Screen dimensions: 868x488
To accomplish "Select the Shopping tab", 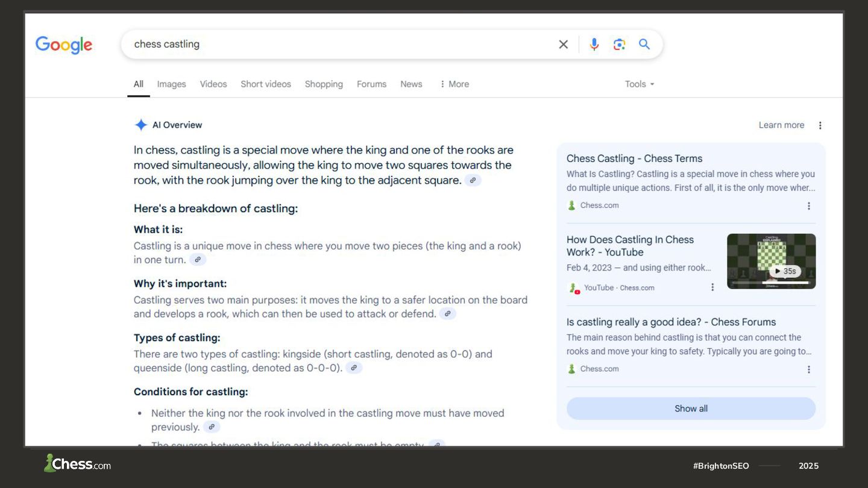I will click(324, 84).
